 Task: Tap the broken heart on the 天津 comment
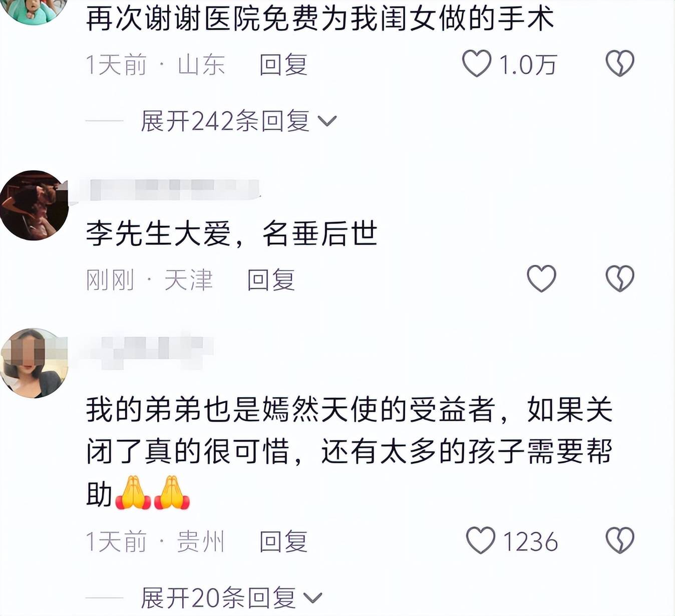620,278
